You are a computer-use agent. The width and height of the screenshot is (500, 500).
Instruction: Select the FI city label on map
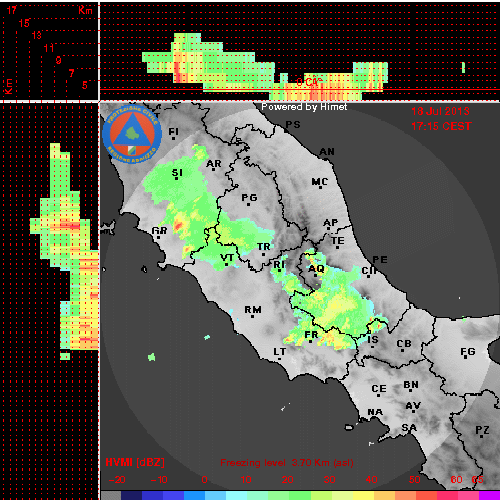coord(173,132)
